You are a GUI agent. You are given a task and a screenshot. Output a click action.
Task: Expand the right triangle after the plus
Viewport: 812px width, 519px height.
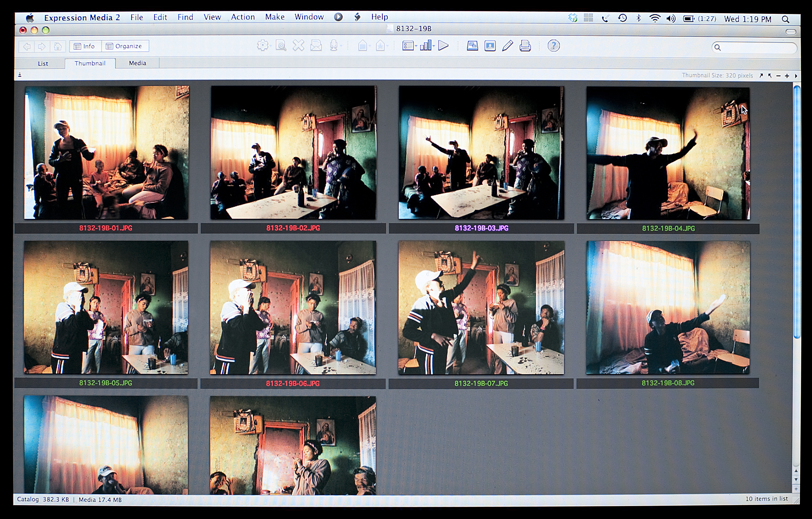click(796, 76)
